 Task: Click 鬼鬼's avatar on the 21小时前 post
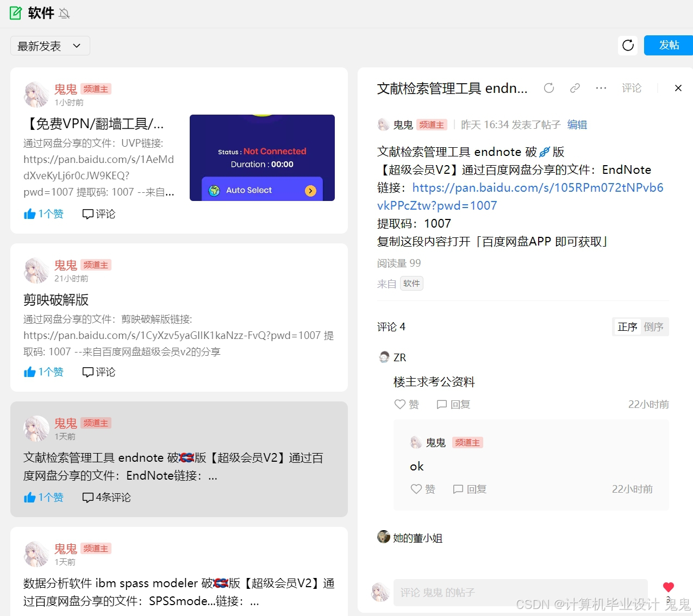[x=36, y=271]
